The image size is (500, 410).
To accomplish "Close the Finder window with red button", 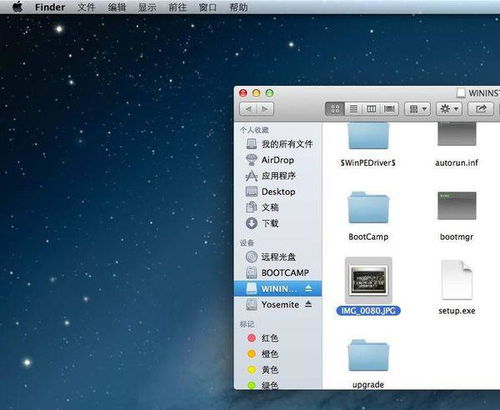I will (243, 93).
